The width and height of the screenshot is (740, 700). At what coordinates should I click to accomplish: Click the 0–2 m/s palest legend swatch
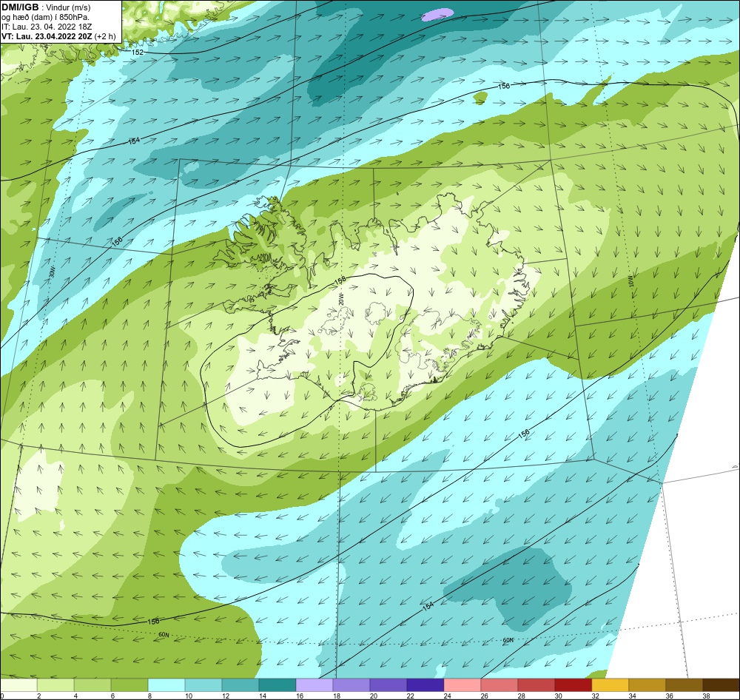[18, 685]
